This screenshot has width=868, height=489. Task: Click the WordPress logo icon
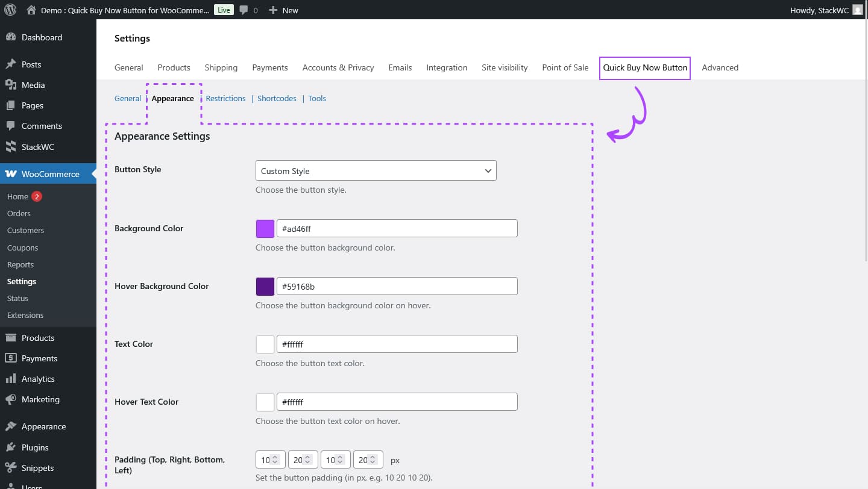point(10,10)
